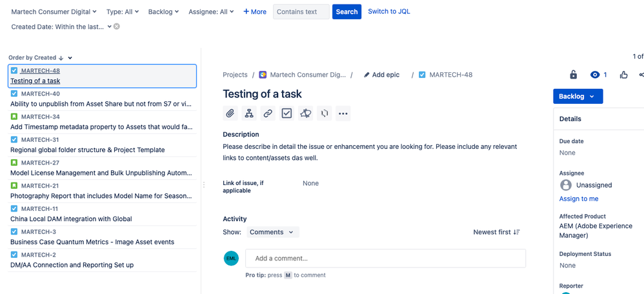The image size is (644, 294).
Task: Open Photography Report issue MARTECH-21
Action: pyautogui.click(x=102, y=191)
